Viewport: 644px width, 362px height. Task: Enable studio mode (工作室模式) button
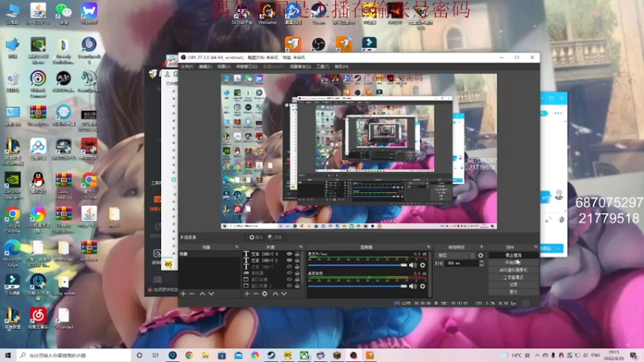[x=514, y=278]
